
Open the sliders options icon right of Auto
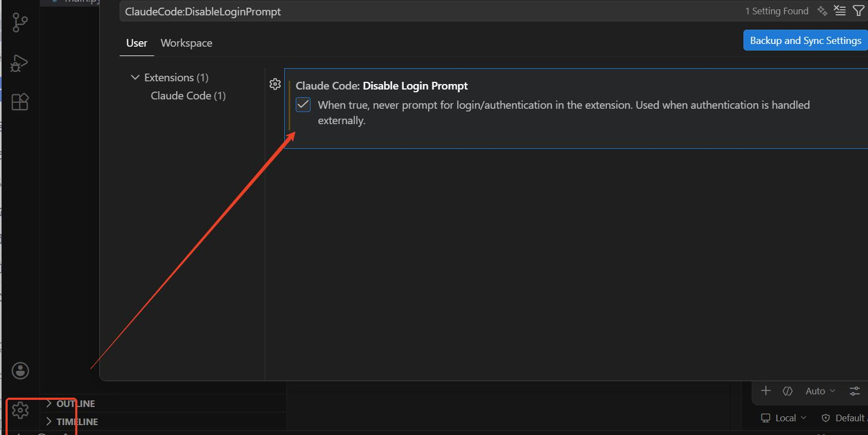855,391
